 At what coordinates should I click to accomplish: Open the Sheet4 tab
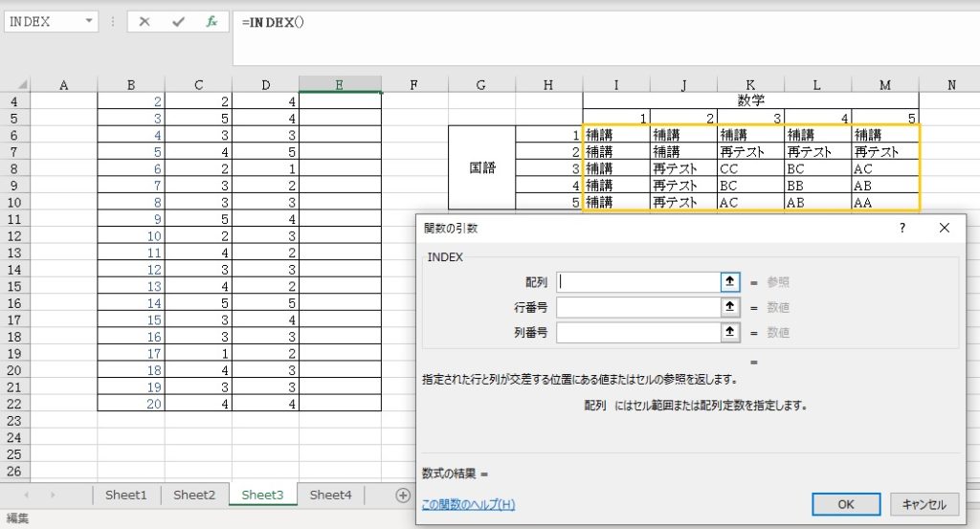[x=331, y=495]
